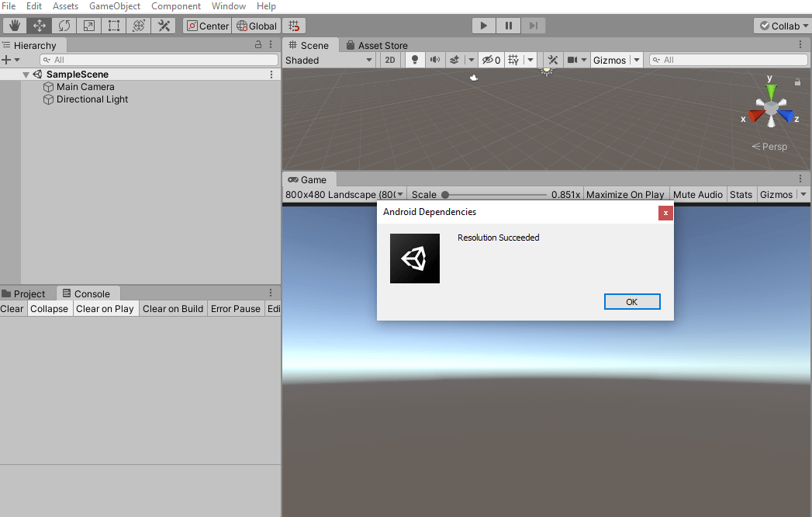The width and height of the screenshot is (812, 517).
Task: Toggle scene grid visibility icon
Action: pos(513,60)
